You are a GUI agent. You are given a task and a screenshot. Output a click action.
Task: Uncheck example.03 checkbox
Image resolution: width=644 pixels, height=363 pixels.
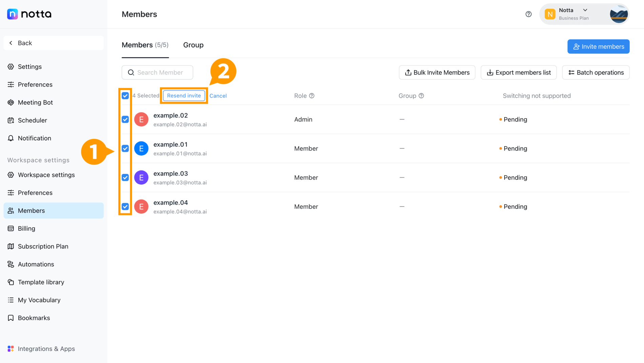125,178
